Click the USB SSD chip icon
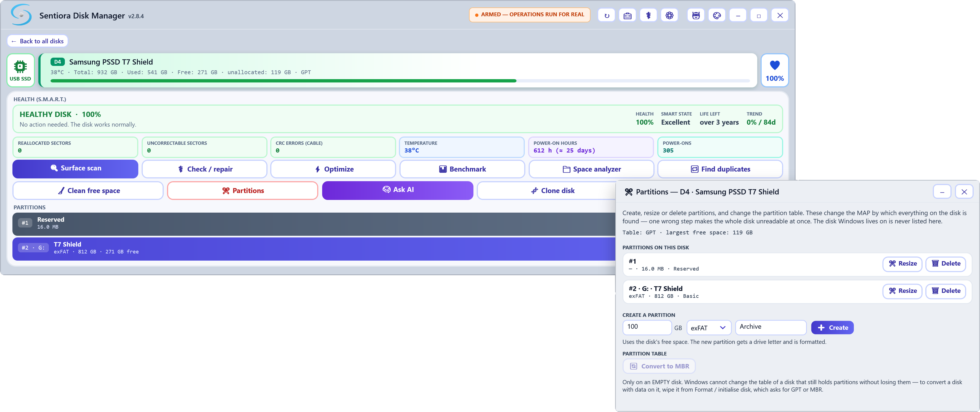The width and height of the screenshot is (980, 412). (20, 71)
